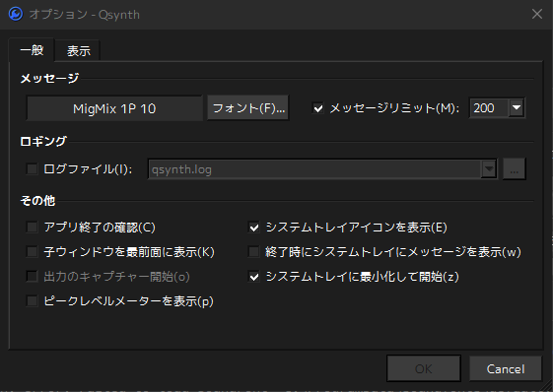Select the 一般 tab

tap(32, 50)
